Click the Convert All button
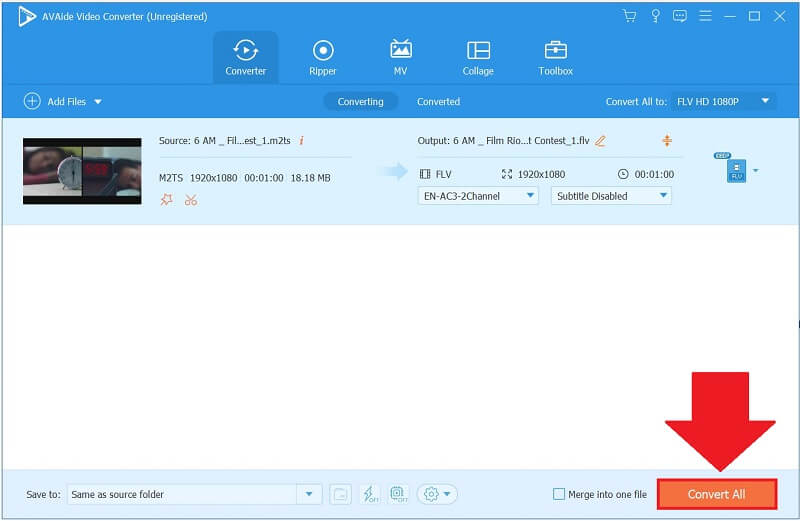 pyautogui.click(x=716, y=494)
